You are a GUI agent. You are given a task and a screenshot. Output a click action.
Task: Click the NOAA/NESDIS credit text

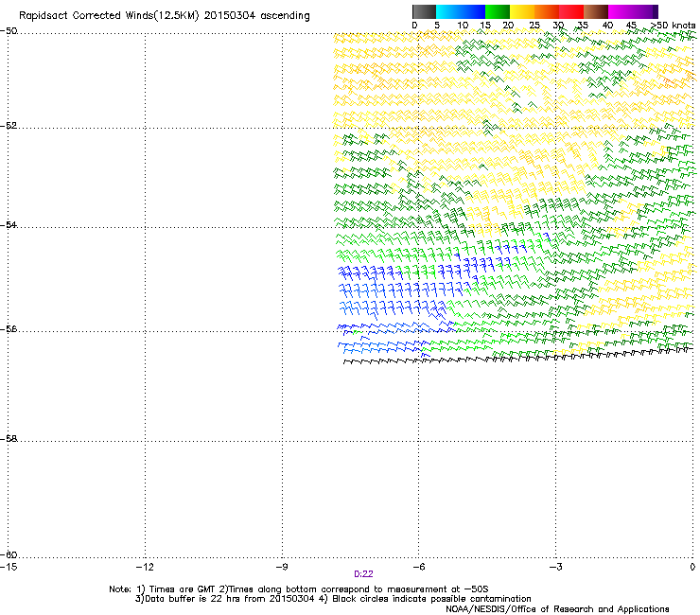557,609
